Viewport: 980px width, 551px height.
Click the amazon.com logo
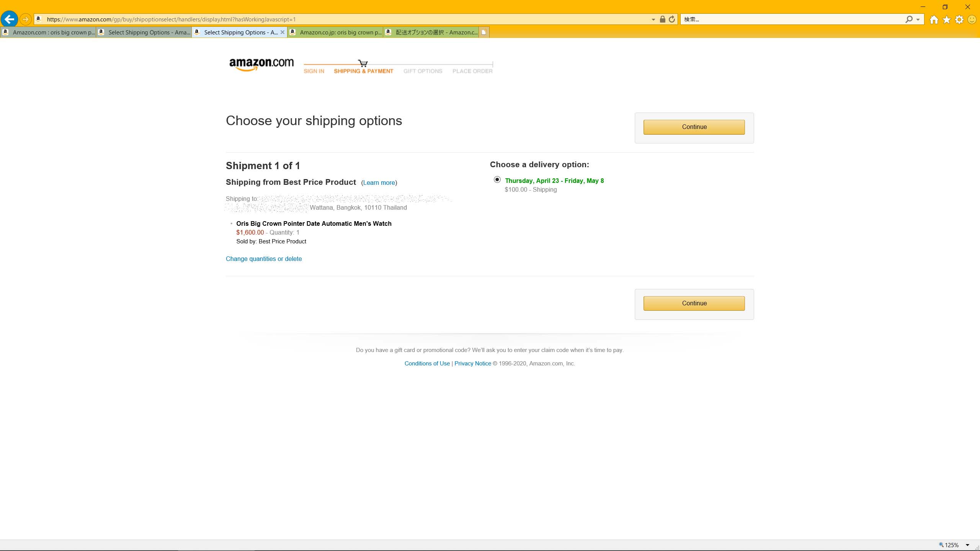point(261,64)
